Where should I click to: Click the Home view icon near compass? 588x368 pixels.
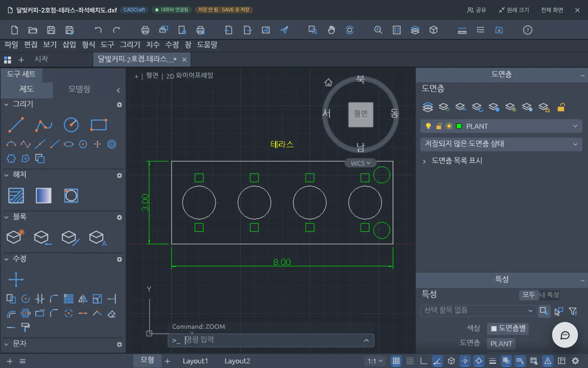[328, 82]
